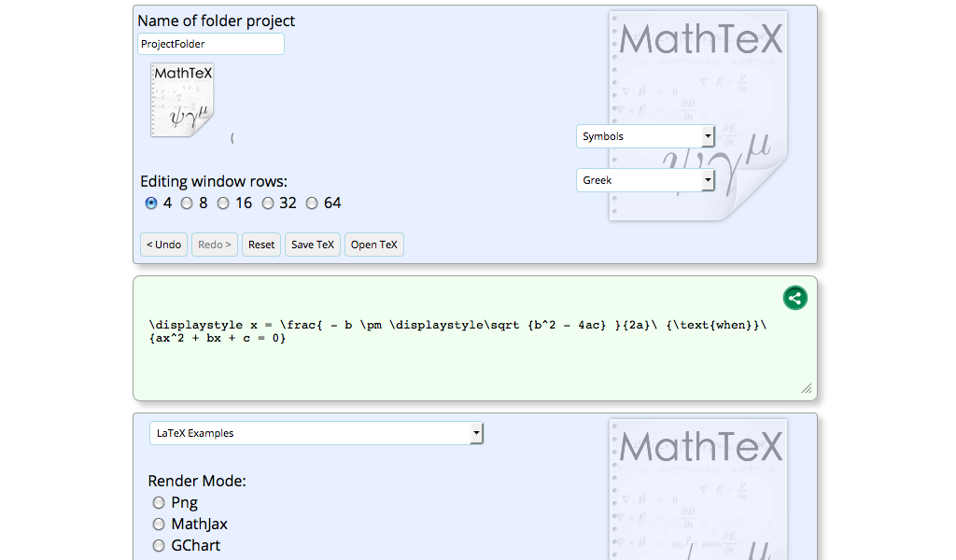Click Save TeX
The width and height of the screenshot is (956, 560).
312,244
